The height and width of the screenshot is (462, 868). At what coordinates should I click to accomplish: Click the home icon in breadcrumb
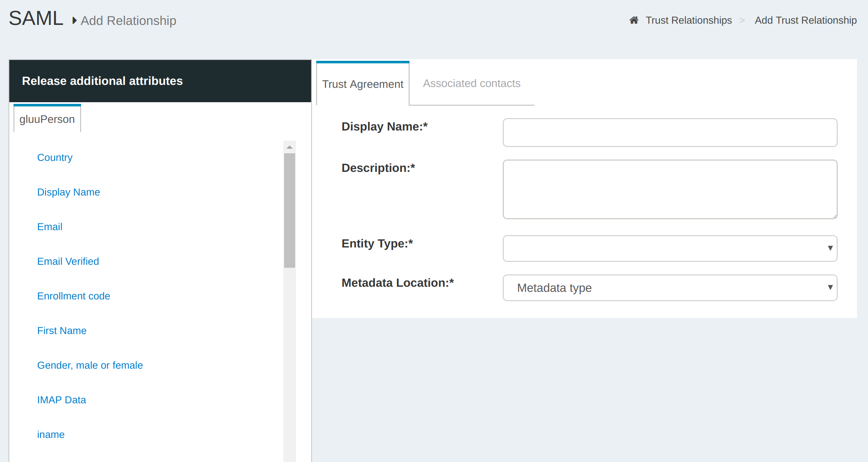(x=634, y=20)
